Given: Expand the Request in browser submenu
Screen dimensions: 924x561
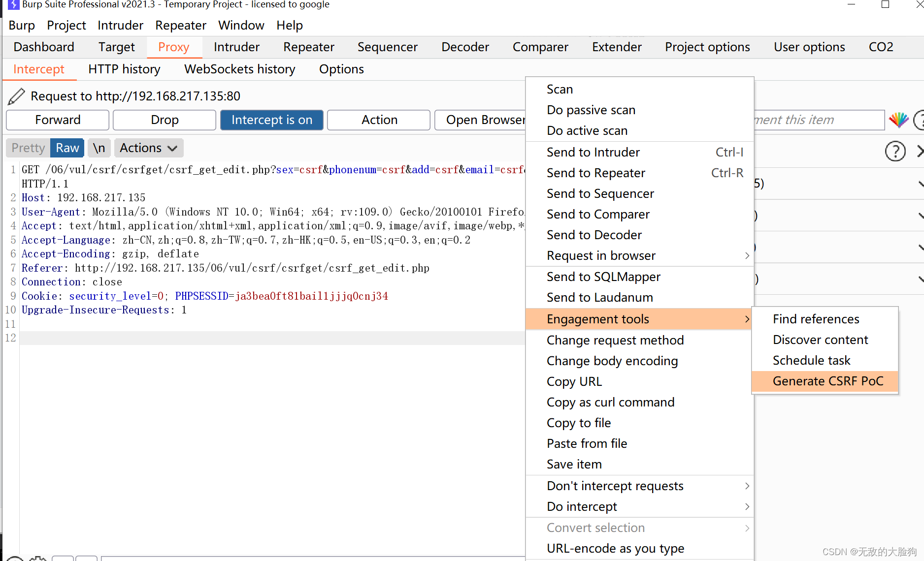Looking at the screenshot, I should [640, 256].
